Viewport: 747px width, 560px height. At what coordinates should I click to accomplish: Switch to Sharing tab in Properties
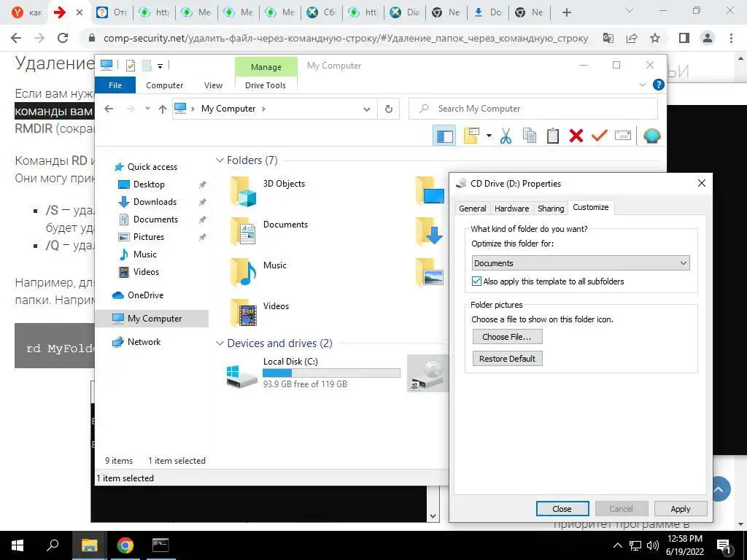click(x=551, y=209)
